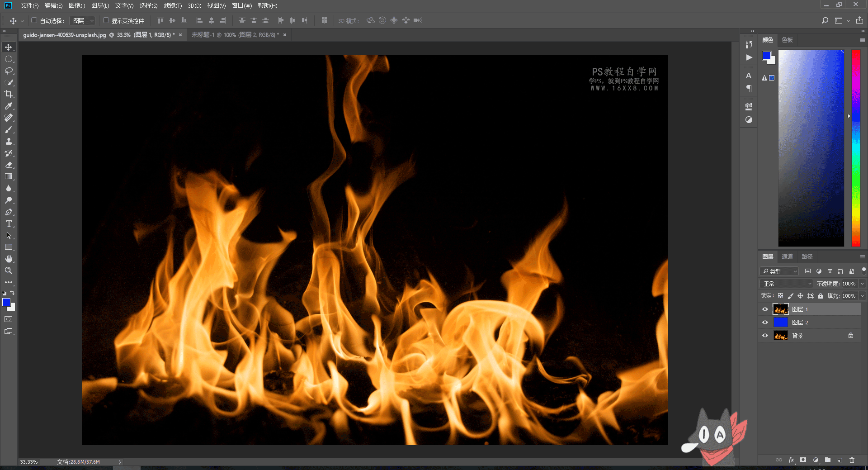The image size is (868, 470).
Task: Enable the 自动选择 checkbox
Action: click(x=34, y=20)
